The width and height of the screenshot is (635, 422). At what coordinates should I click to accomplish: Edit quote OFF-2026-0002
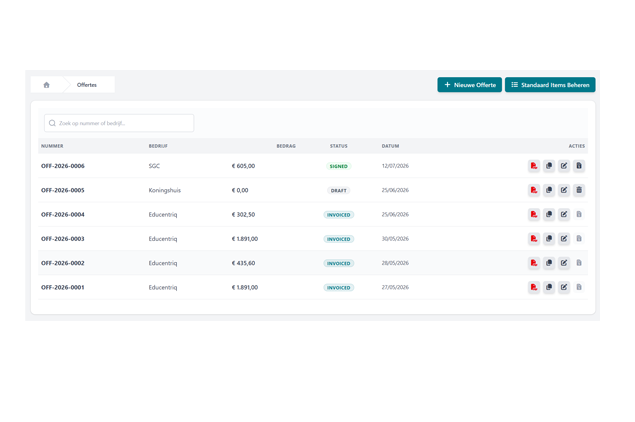[x=564, y=263]
